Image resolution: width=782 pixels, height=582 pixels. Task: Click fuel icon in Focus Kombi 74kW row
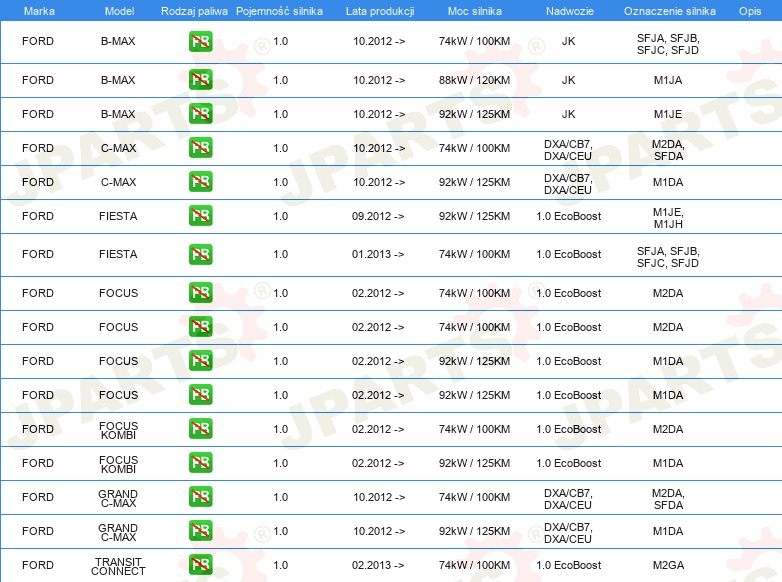(200, 429)
